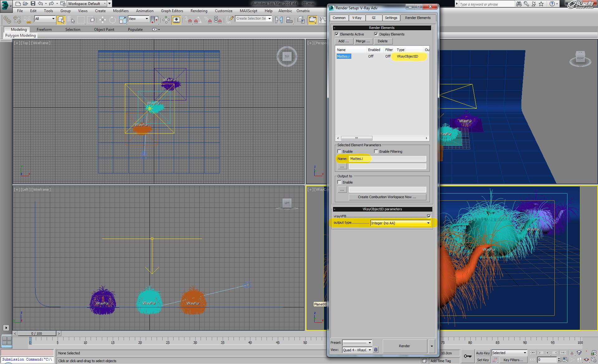Click the Go to End playback icon
The image size is (598, 364).
(563, 353)
